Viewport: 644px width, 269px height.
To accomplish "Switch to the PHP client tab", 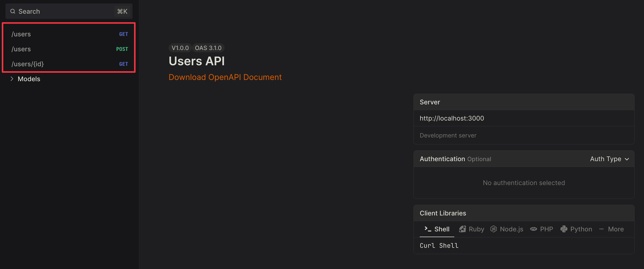I will tap(542, 229).
